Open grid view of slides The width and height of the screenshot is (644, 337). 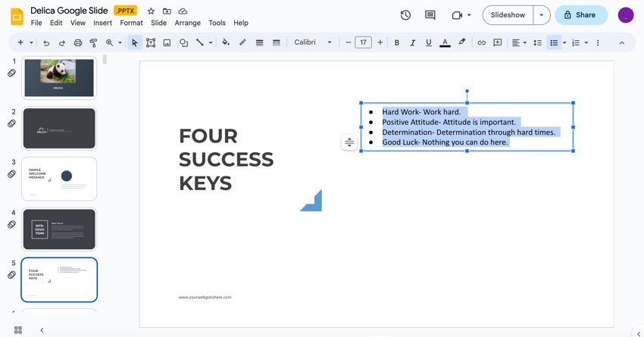(x=18, y=330)
